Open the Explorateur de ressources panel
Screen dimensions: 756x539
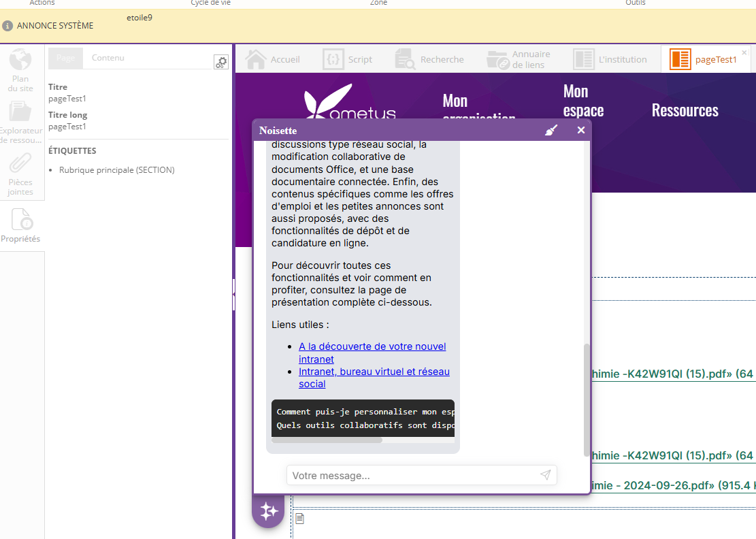(x=20, y=121)
